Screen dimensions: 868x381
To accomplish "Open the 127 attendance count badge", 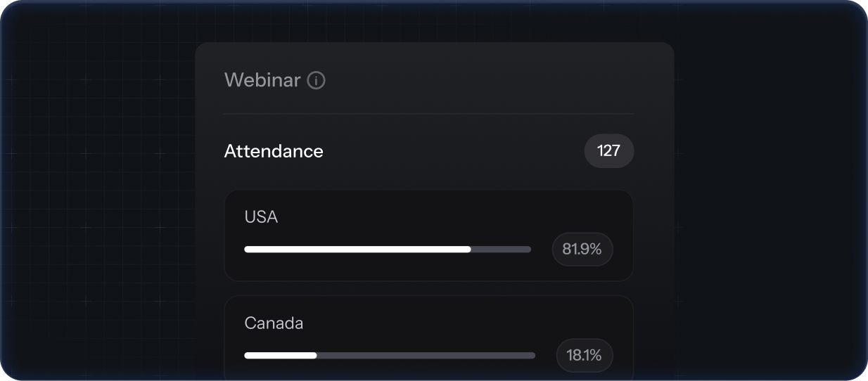I will tap(608, 151).
